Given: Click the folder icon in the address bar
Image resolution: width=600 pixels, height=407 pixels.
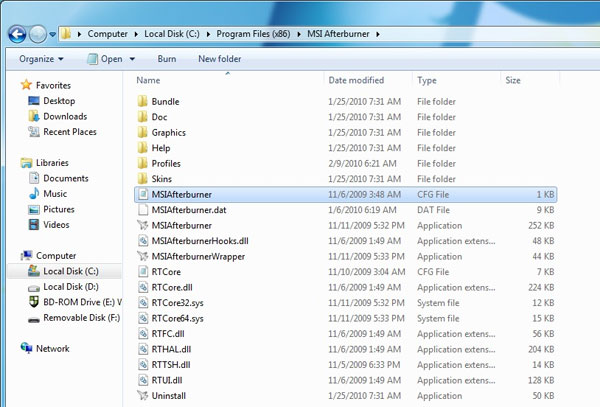Looking at the screenshot, I should tap(66, 34).
